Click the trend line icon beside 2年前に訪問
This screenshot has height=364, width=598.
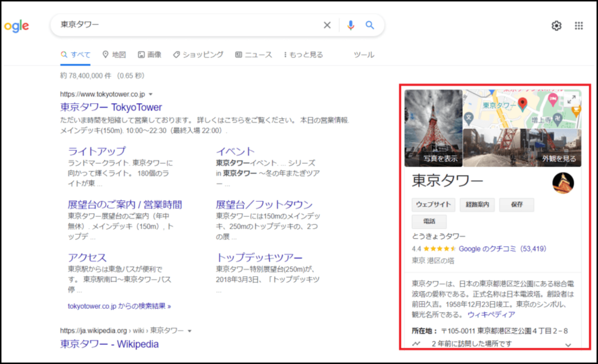(416, 343)
